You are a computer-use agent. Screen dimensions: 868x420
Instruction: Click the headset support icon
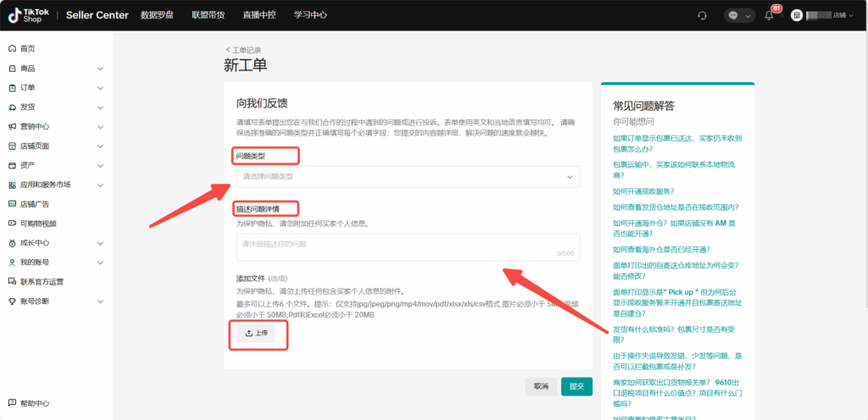tap(703, 15)
